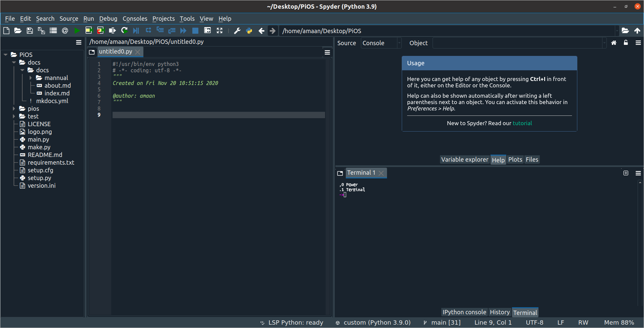Navigate back in file history
The height and width of the screenshot is (328, 644).
click(x=261, y=30)
